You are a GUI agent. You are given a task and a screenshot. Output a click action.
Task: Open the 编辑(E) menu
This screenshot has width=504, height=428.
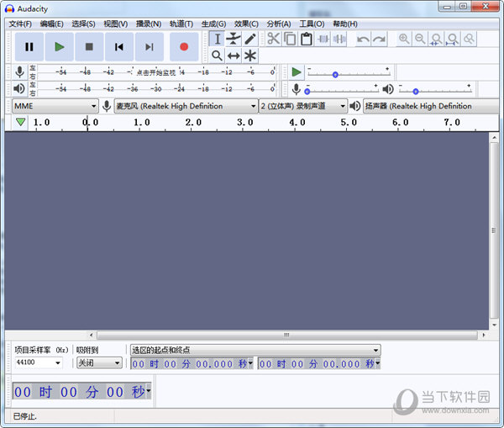pyautogui.click(x=51, y=24)
